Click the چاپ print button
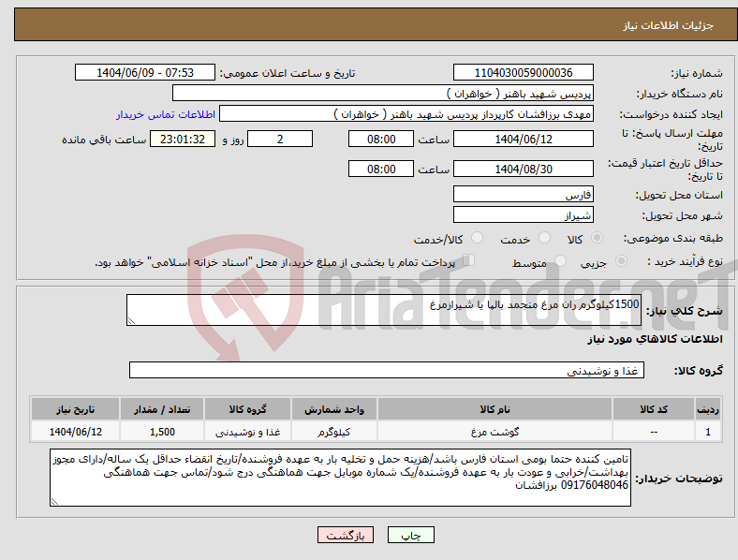This screenshot has width=738, height=560. [411, 535]
